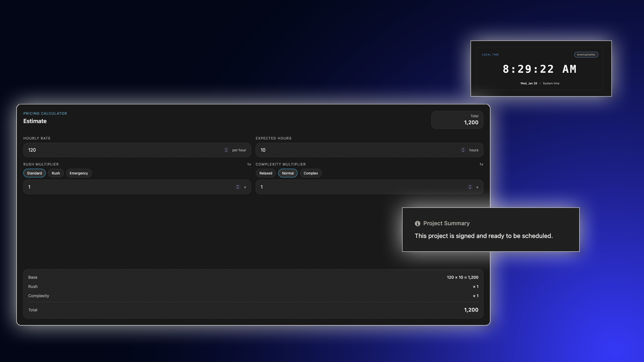Select the Relaxed complexity preset
Viewport: 644px width, 362px height.
(265, 173)
